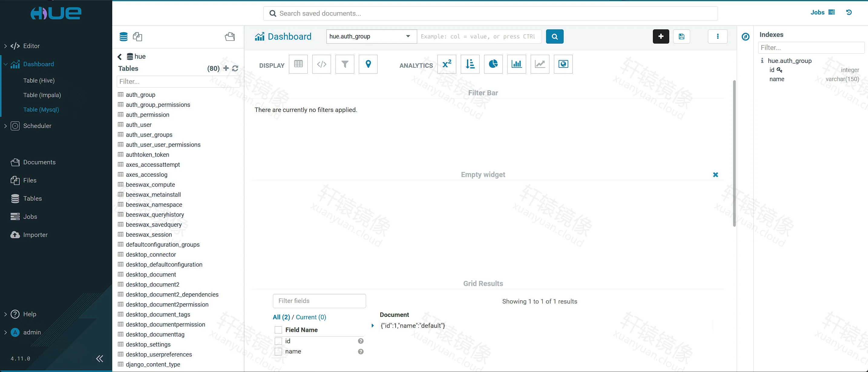Check the name field checkbox
Screen dimensions: 868x372
point(278,351)
